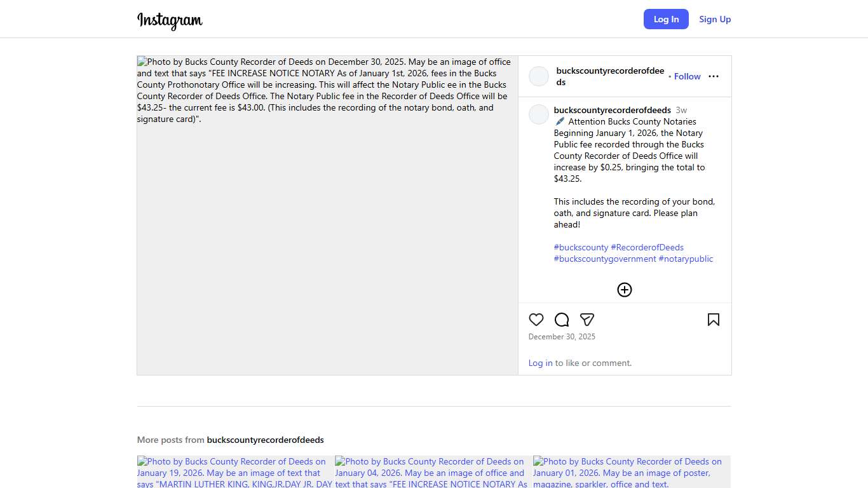The width and height of the screenshot is (868, 488).
Task: Select the #buckscountygovernment hashtag
Action: pos(604,259)
